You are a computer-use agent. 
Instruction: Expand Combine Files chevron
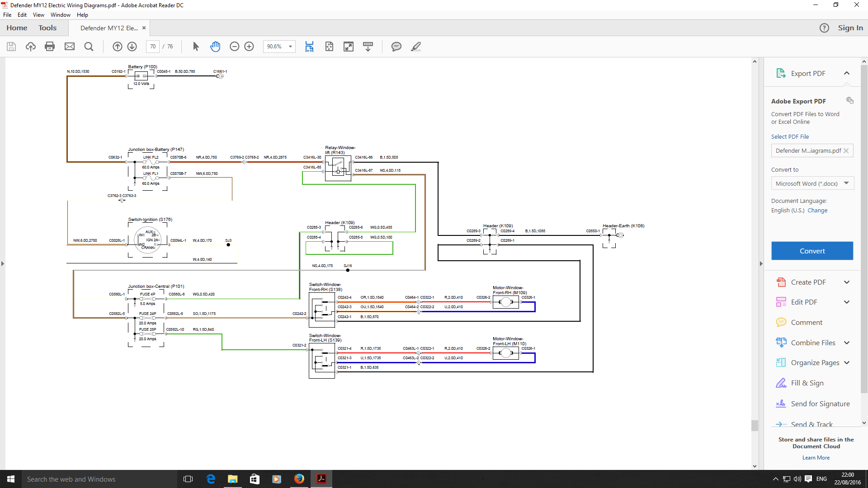point(847,343)
